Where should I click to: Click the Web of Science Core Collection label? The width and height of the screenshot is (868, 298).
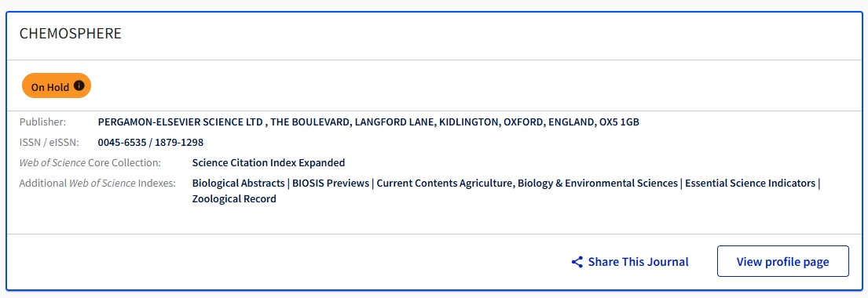[90, 162]
